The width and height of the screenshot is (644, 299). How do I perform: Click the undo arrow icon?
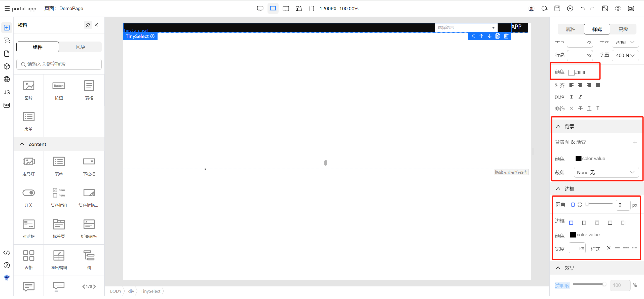pyautogui.click(x=583, y=9)
